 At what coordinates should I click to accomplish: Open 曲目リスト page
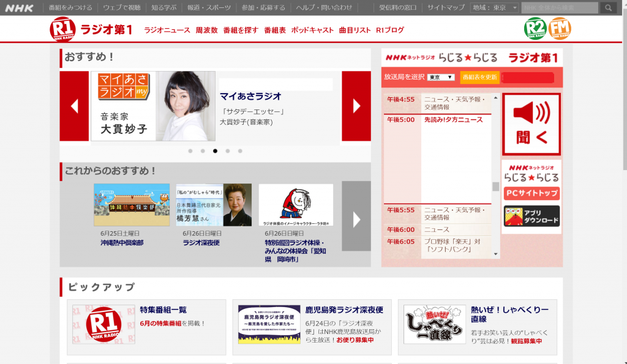click(355, 30)
